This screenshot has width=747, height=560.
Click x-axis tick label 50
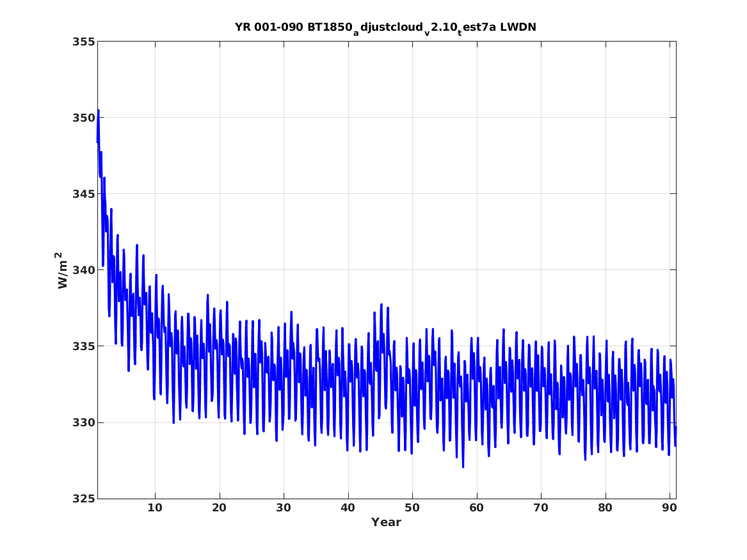(x=412, y=508)
